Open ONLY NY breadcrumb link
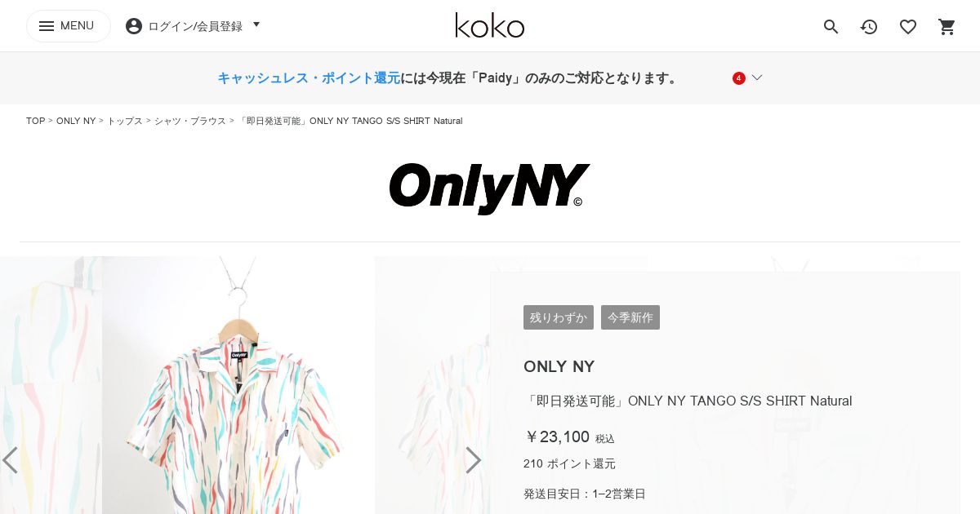The height and width of the screenshot is (514, 980). (x=76, y=121)
